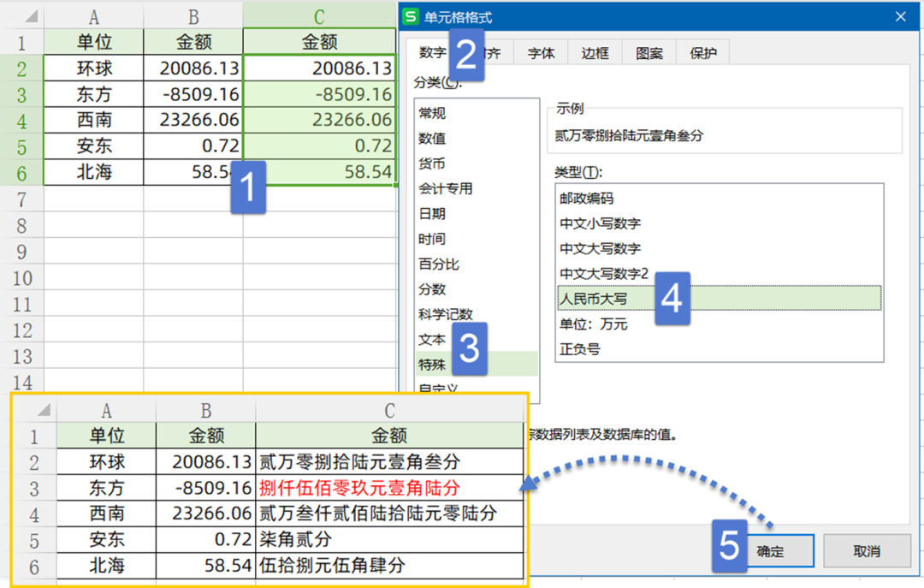Click cell 东方 in upper sheet
The image size is (924, 588).
(x=94, y=94)
